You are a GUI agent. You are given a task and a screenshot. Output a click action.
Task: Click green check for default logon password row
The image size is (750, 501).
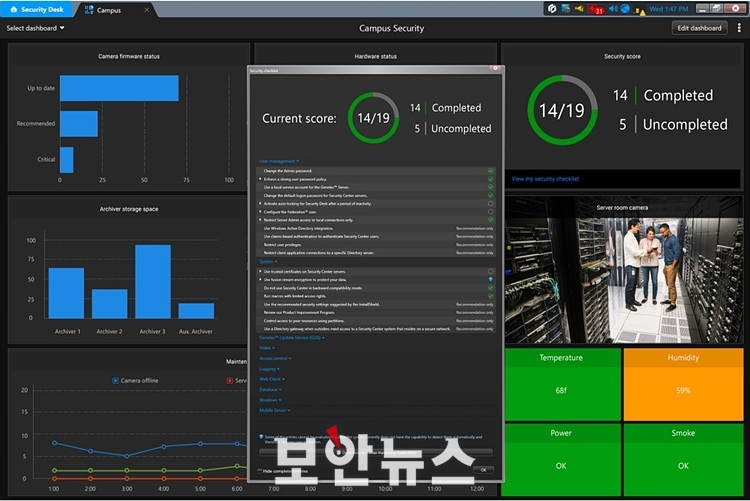(x=490, y=195)
